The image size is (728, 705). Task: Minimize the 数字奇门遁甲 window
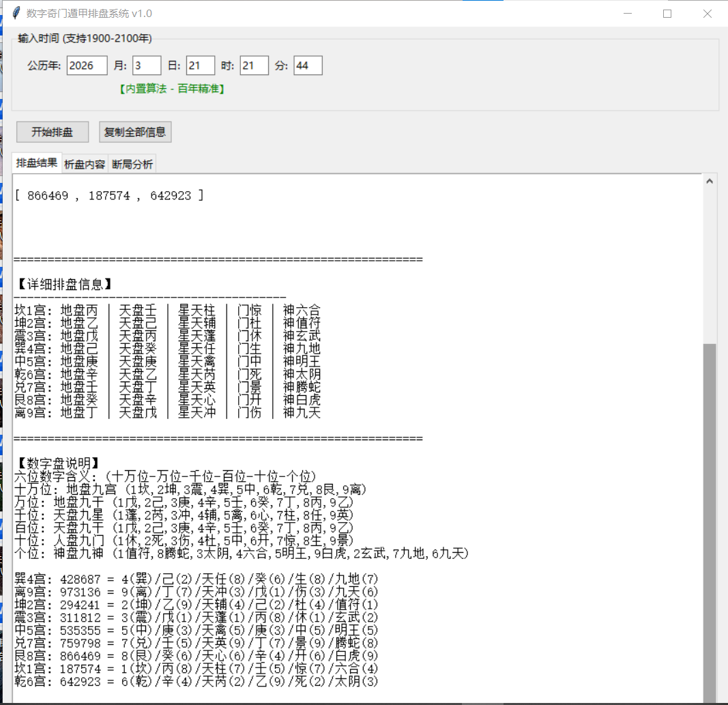(628, 14)
